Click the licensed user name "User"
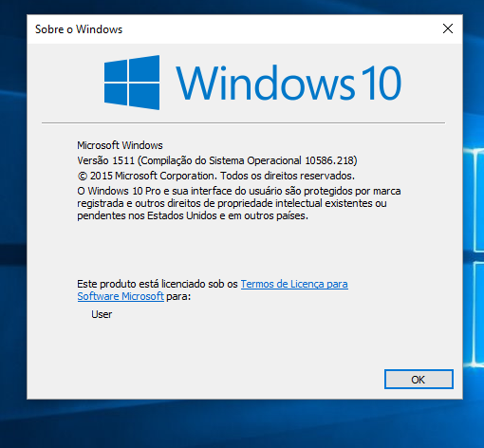This screenshot has height=448, width=484. pos(102,314)
